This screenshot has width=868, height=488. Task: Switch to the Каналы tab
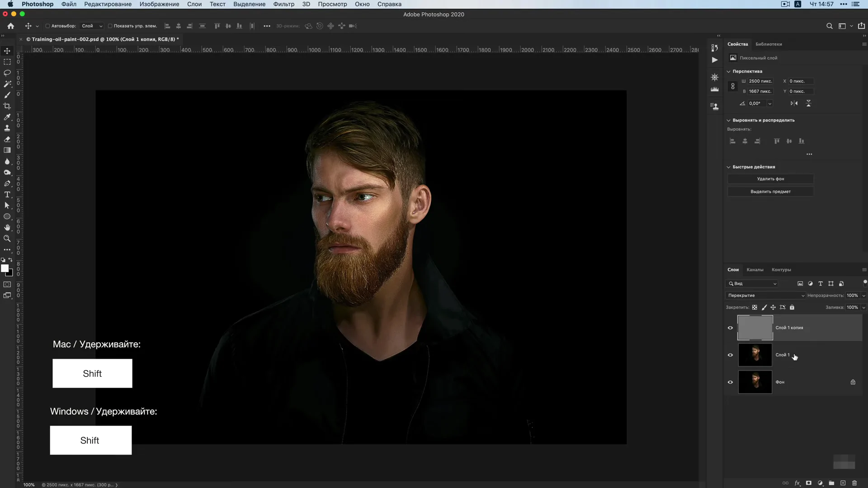click(755, 270)
